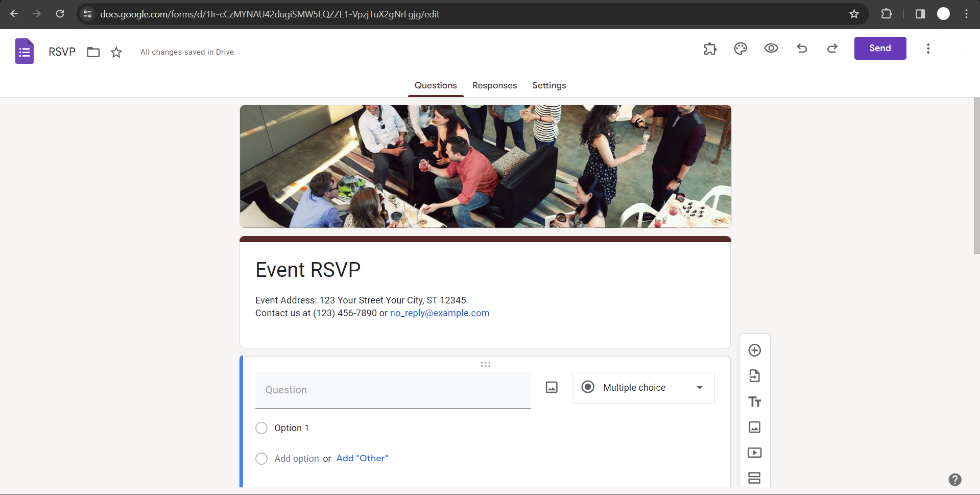Add a video from the side toolbar
980x495 pixels.
(x=755, y=453)
